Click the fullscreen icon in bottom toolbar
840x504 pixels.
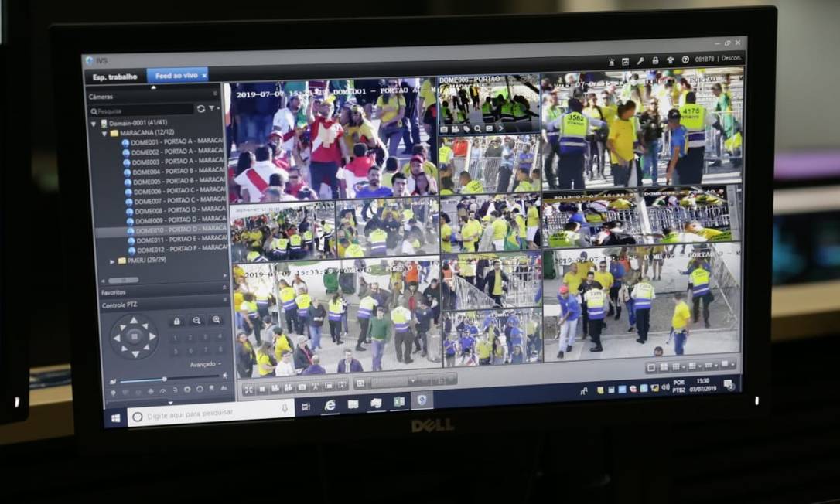click(x=248, y=388)
